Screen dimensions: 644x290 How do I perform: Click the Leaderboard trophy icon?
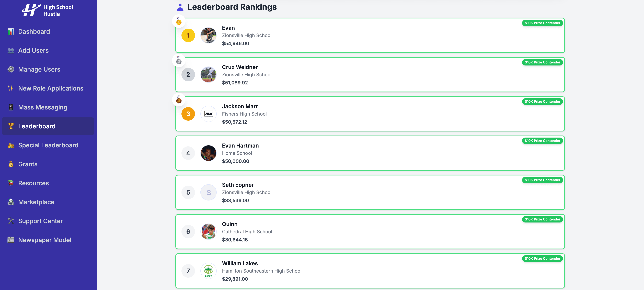click(11, 126)
